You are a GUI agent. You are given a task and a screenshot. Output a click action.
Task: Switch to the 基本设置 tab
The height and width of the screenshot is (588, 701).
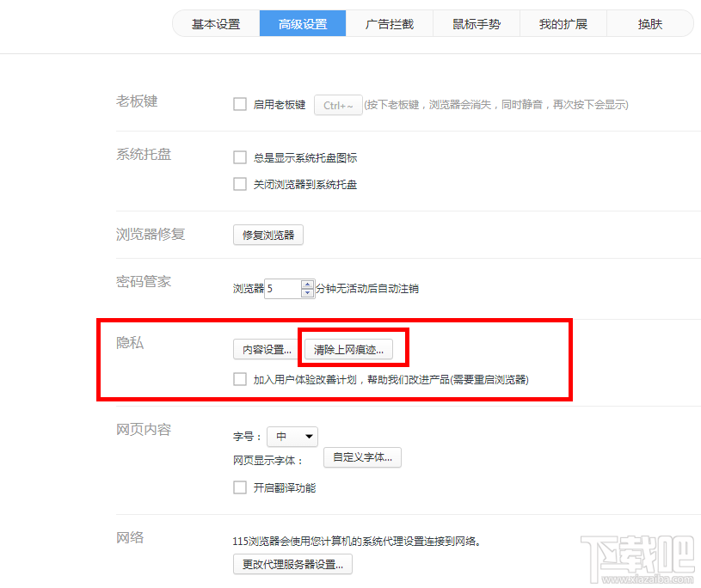point(214,23)
